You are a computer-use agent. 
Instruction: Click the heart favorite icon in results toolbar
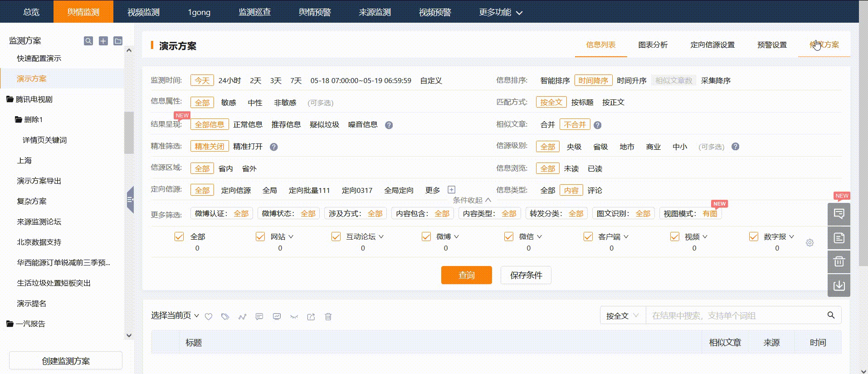(x=209, y=316)
